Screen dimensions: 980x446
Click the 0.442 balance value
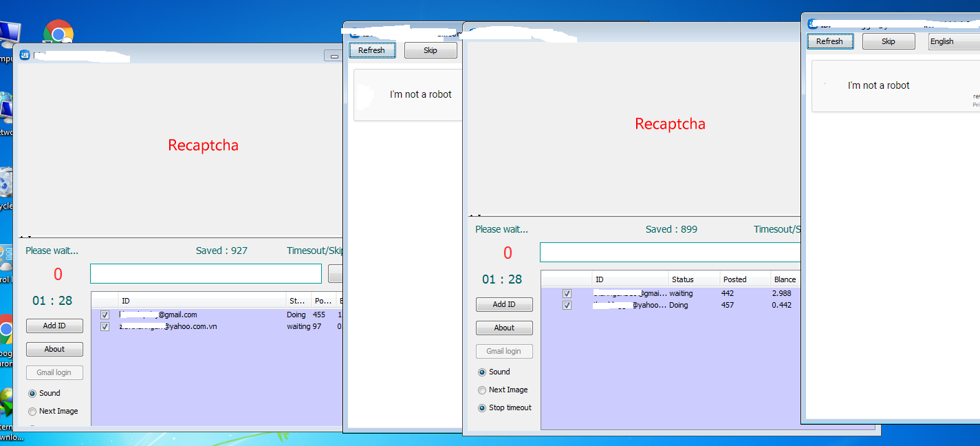click(x=781, y=305)
